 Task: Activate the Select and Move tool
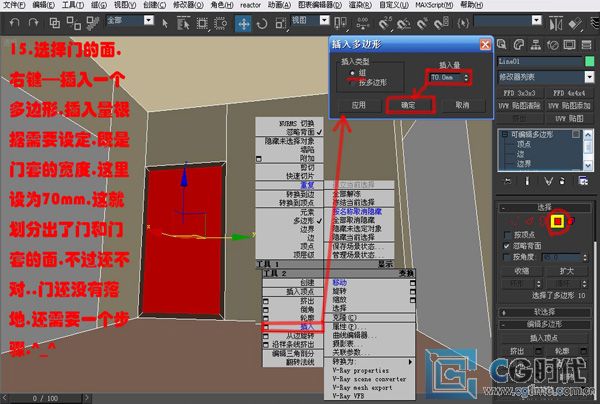(243, 24)
